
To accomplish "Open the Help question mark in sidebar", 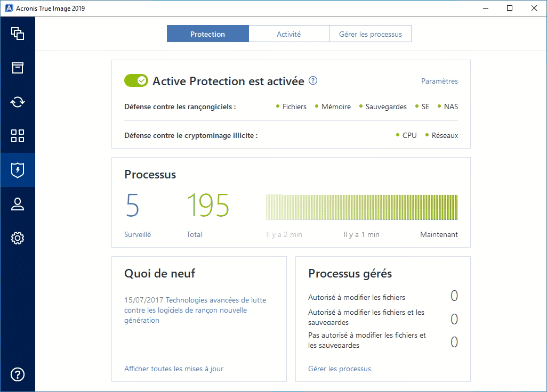I will coord(18,374).
